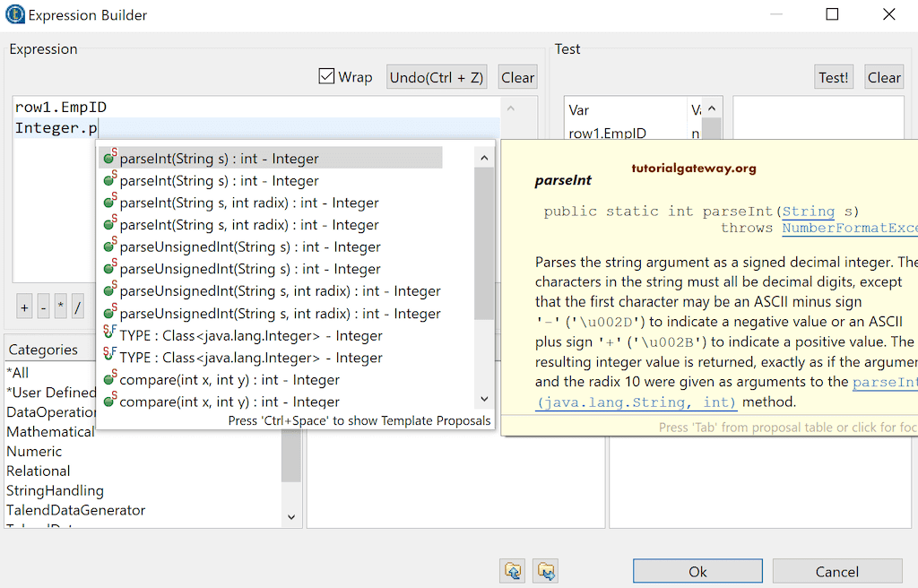
Task: Uncheck the Wrap checkbox
Action: pos(326,76)
